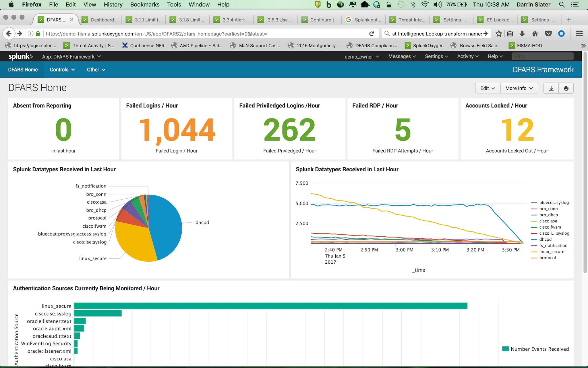The image size is (588, 368).
Task: Bookmark this page with star icon
Action: [499, 34]
